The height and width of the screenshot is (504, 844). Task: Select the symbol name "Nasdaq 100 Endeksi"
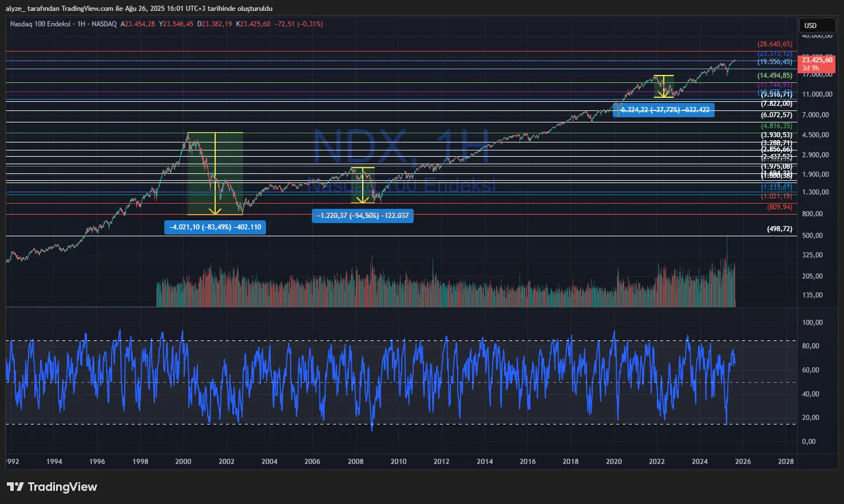pyautogui.click(x=40, y=24)
